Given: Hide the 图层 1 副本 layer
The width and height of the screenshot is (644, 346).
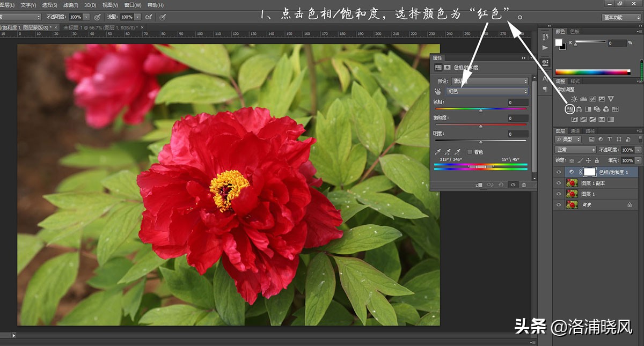Looking at the screenshot, I should pos(559,183).
